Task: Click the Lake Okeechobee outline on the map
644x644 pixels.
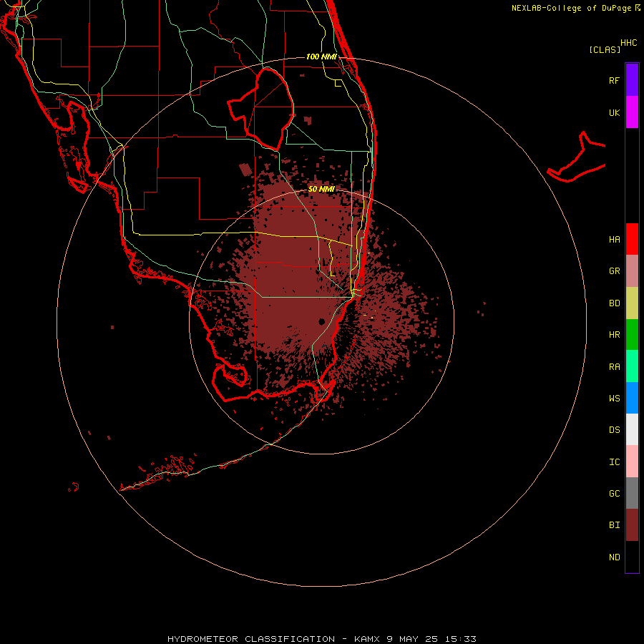Action: [260, 110]
